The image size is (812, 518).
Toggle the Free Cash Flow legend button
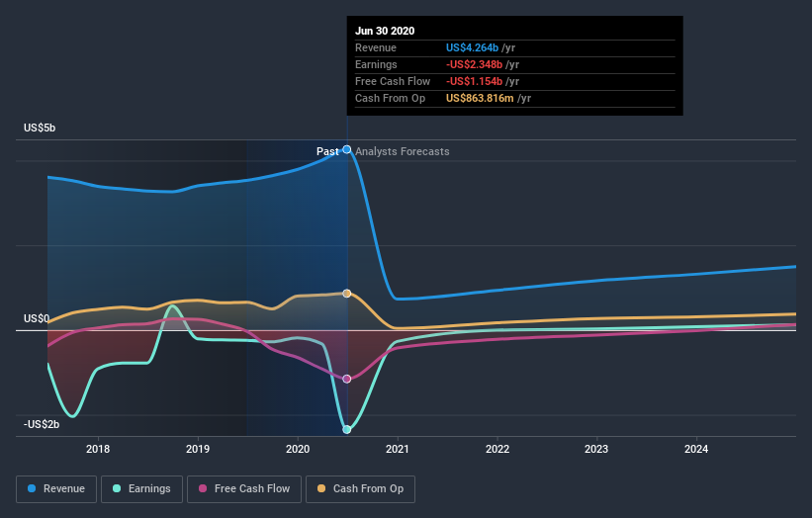[x=244, y=489]
